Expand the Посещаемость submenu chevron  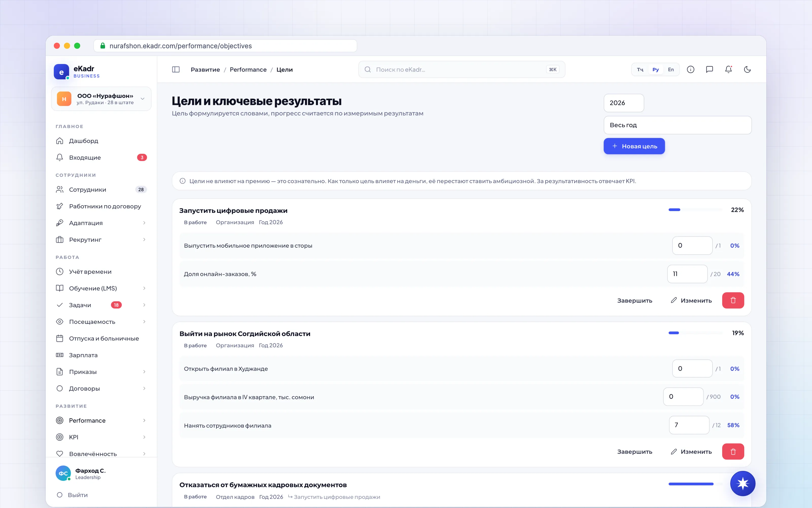point(144,322)
